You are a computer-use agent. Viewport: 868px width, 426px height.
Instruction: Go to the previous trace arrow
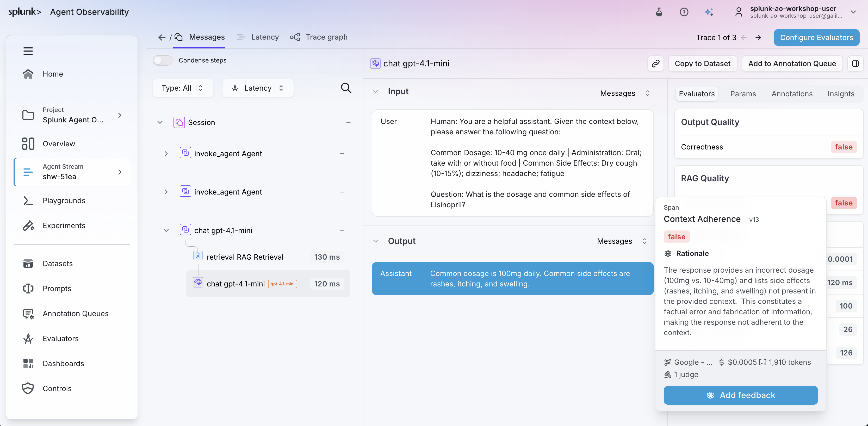pyautogui.click(x=744, y=37)
